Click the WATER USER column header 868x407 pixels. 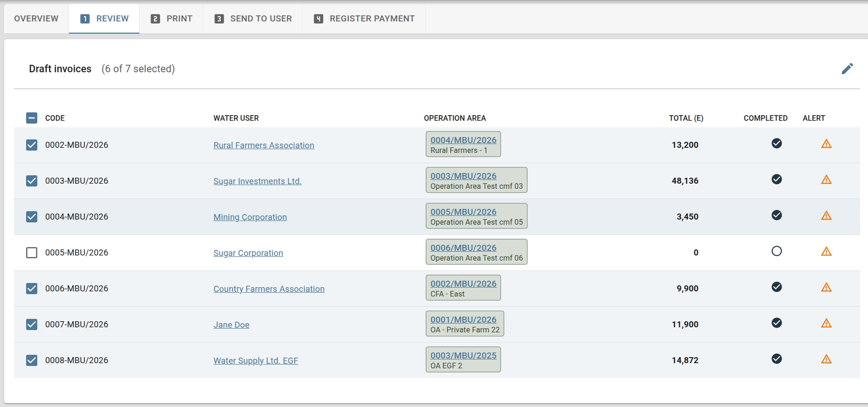click(236, 118)
